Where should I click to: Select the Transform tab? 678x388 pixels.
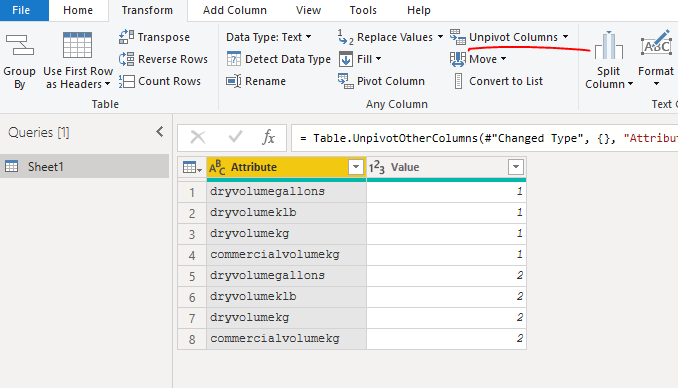point(147,10)
